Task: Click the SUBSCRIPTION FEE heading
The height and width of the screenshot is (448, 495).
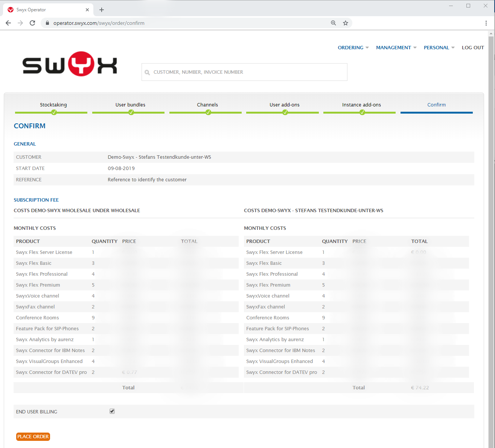Action: (x=36, y=200)
